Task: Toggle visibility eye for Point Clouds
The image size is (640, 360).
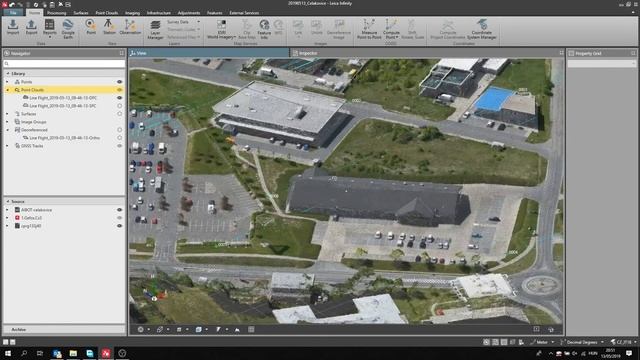Action: click(120, 90)
